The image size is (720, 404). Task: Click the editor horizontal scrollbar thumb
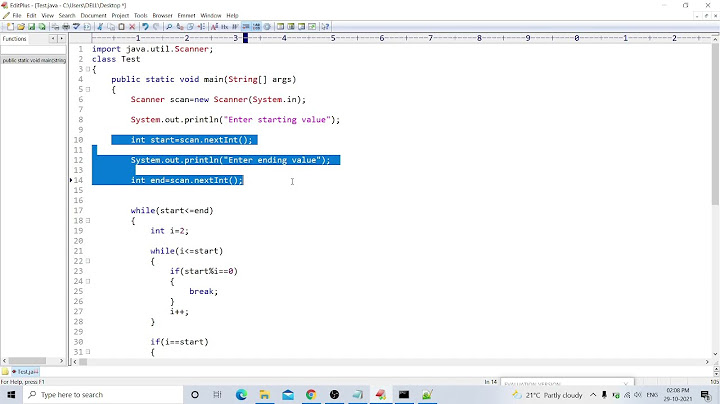[x=83, y=362]
